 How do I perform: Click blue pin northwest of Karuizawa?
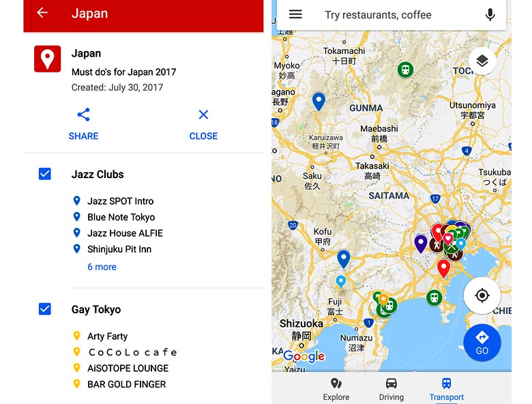[319, 101]
